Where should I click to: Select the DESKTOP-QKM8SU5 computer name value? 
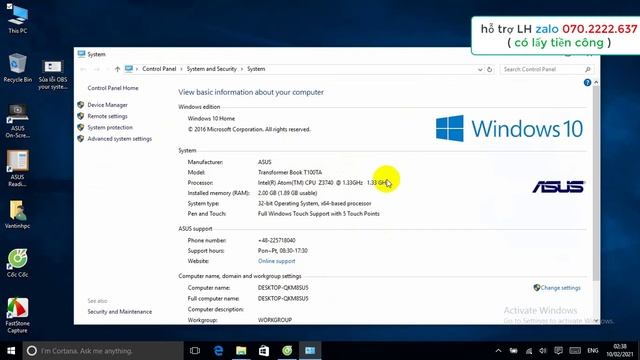point(283,288)
